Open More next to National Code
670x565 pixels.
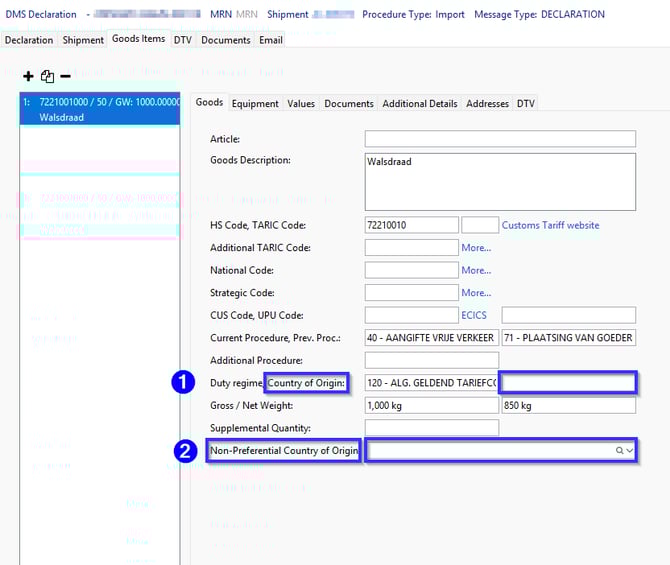pos(476,270)
